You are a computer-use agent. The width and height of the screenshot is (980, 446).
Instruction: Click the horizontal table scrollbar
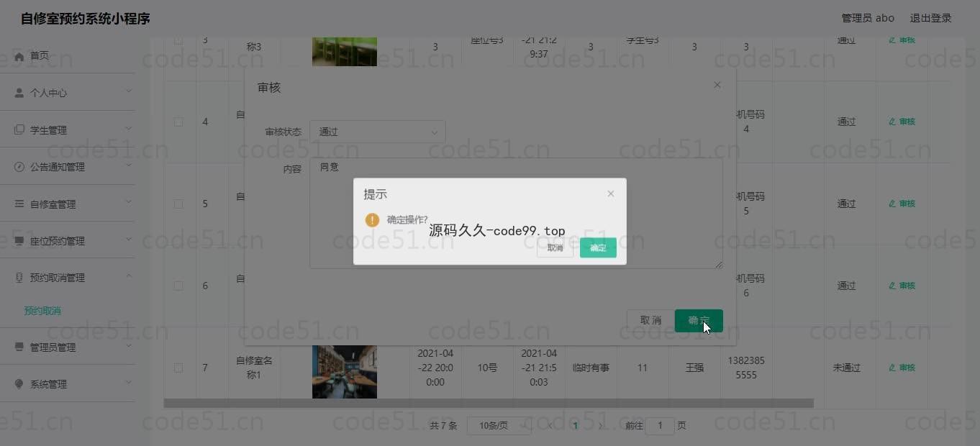point(489,404)
